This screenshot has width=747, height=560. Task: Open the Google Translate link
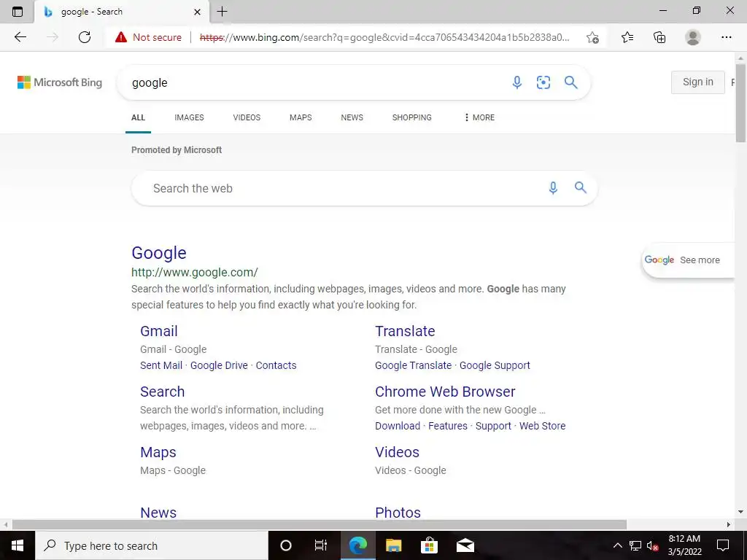point(413,365)
